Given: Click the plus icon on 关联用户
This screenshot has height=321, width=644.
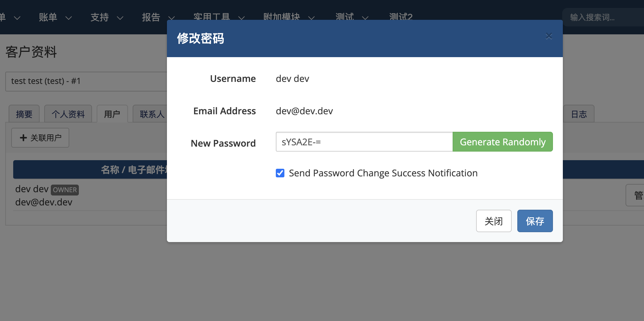Looking at the screenshot, I should click(23, 138).
